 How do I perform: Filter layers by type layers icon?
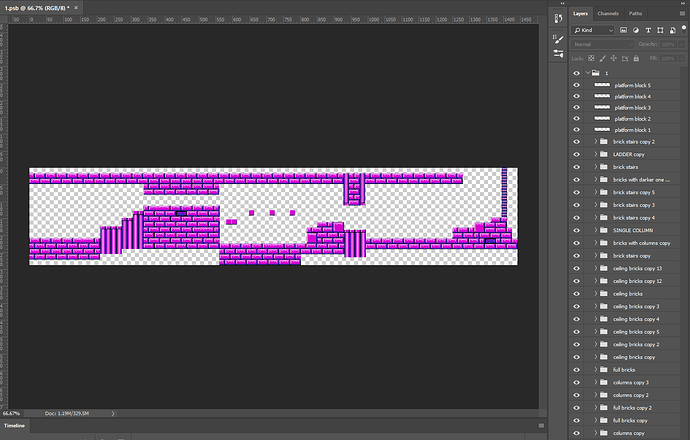click(x=648, y=30)
